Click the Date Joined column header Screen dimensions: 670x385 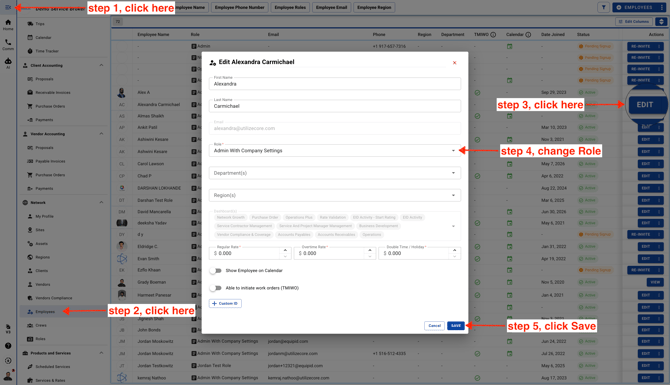tap(552, 35)
